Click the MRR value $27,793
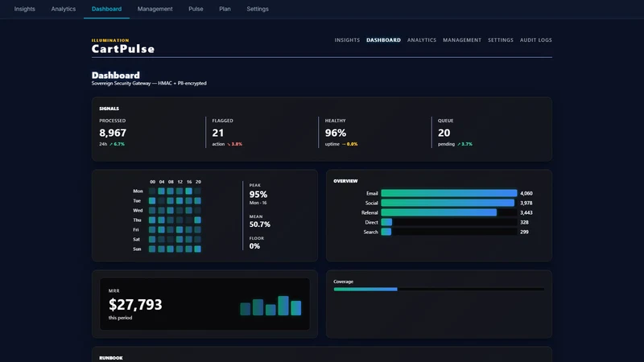The height and width of the screenshot is (362, 644). coord(135,305)
